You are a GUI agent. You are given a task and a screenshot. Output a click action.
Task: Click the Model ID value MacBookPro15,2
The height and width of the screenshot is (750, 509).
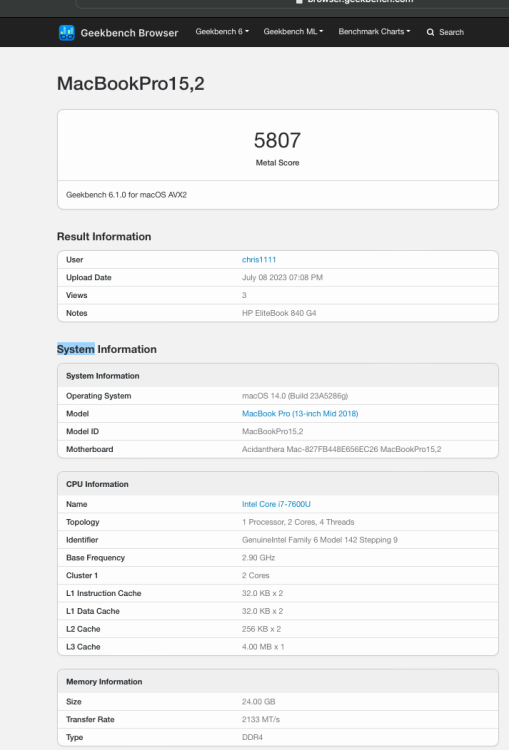272,431
